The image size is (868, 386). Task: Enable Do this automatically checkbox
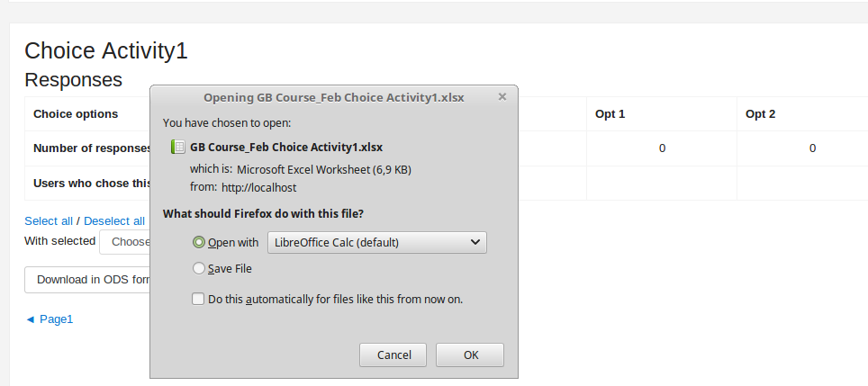click(197, 300)
